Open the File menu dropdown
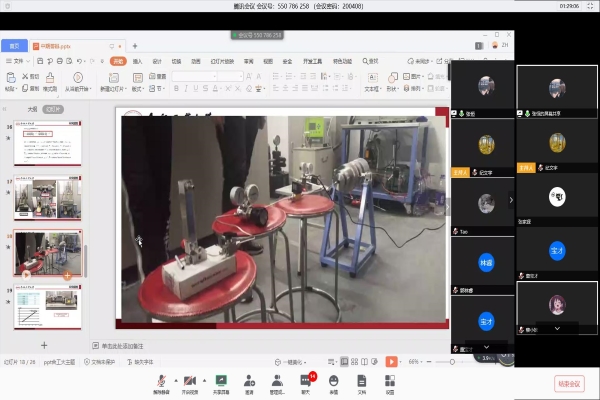Image resolution: width=600 pixels, height=400 pixels. coord(16,61)
